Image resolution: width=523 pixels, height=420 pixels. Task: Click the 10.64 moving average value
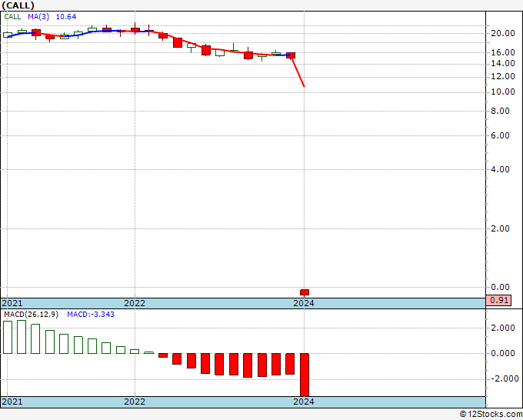66,17
